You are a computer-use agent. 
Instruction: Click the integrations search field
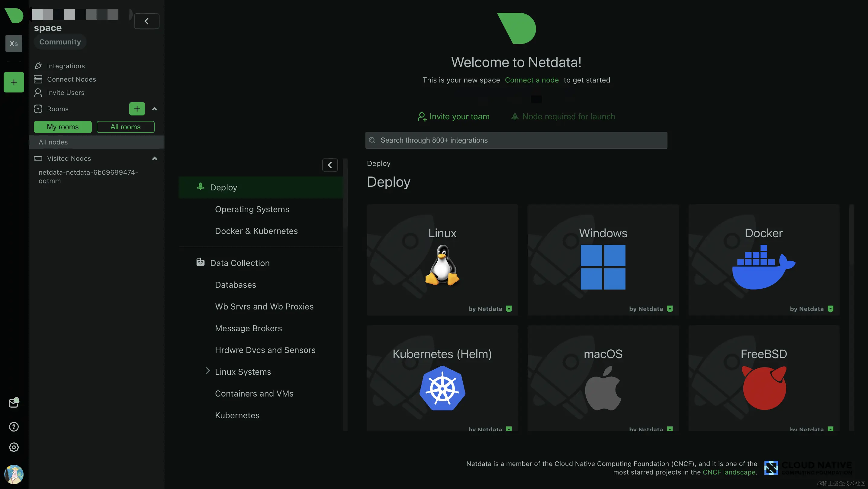[516, 140]
